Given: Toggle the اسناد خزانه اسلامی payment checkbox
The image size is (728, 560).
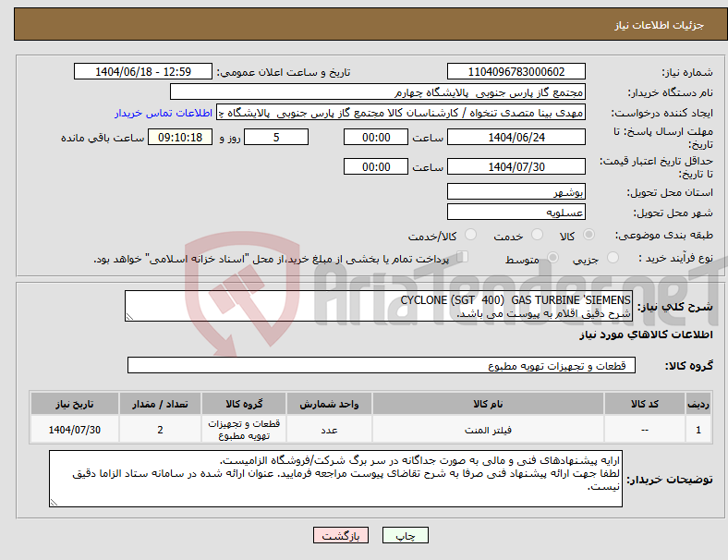Looking at the screenshot, I should [x=463, y=256].
